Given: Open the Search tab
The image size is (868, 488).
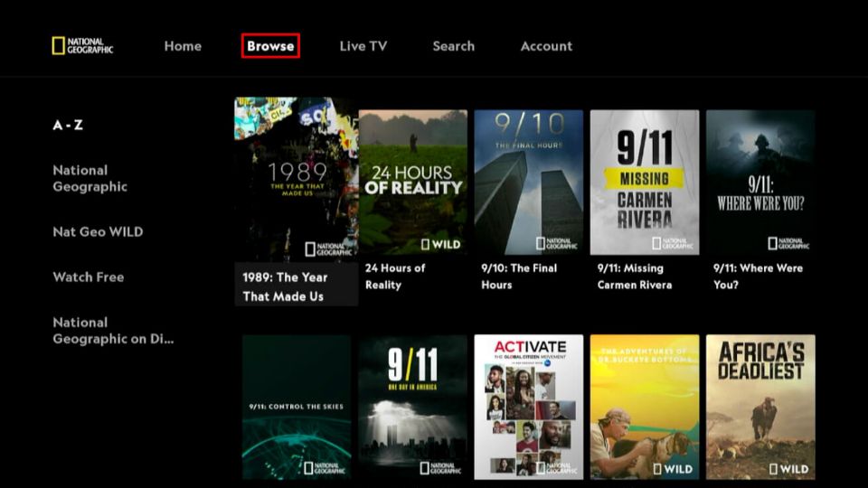Looking at the screenshot, I should 453,46.
